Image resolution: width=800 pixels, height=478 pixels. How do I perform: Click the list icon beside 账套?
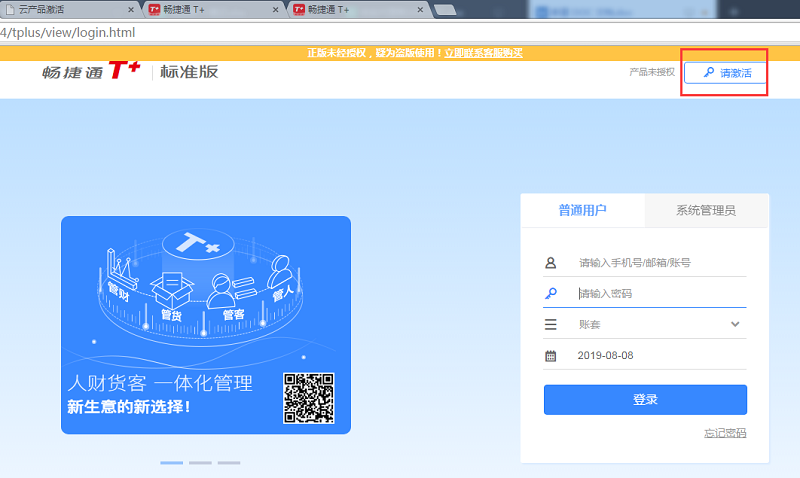tap(551, 324)
